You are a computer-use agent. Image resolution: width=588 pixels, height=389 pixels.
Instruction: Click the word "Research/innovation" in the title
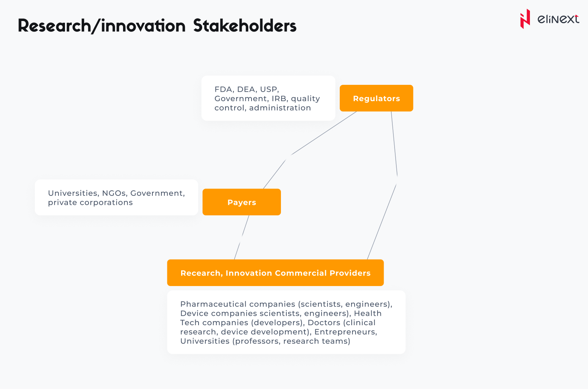click(x=102, y=26)
